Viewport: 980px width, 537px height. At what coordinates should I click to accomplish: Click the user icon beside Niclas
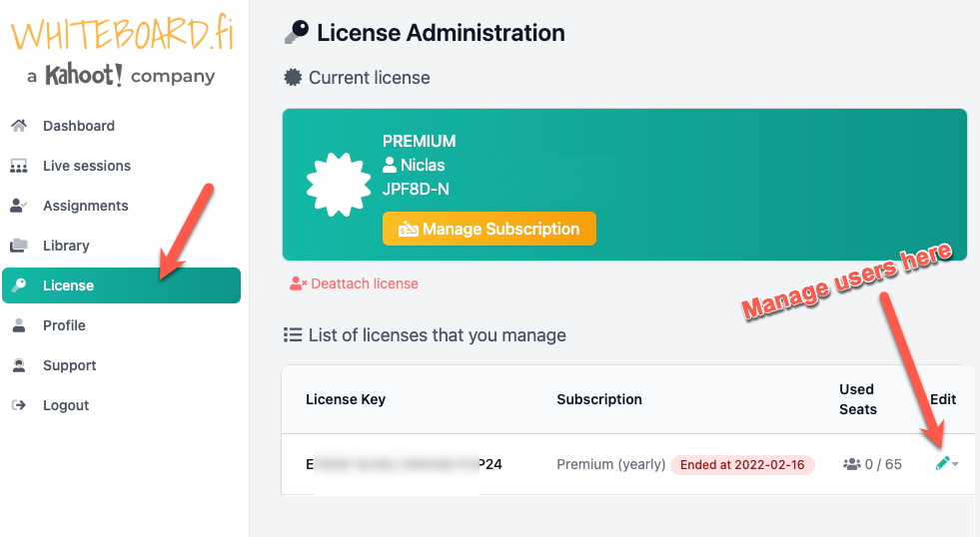click(x=390, y=165)
